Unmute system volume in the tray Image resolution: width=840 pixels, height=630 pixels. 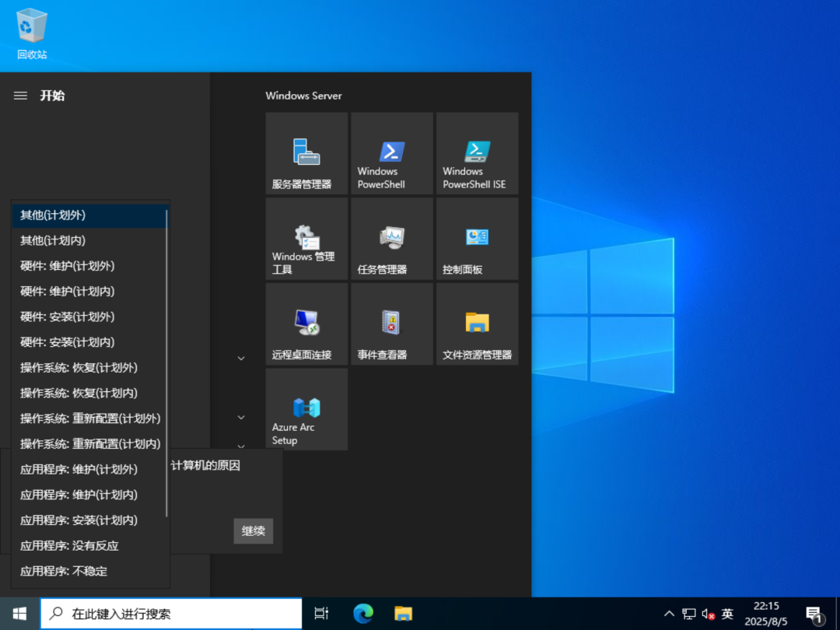coord(707,614)
